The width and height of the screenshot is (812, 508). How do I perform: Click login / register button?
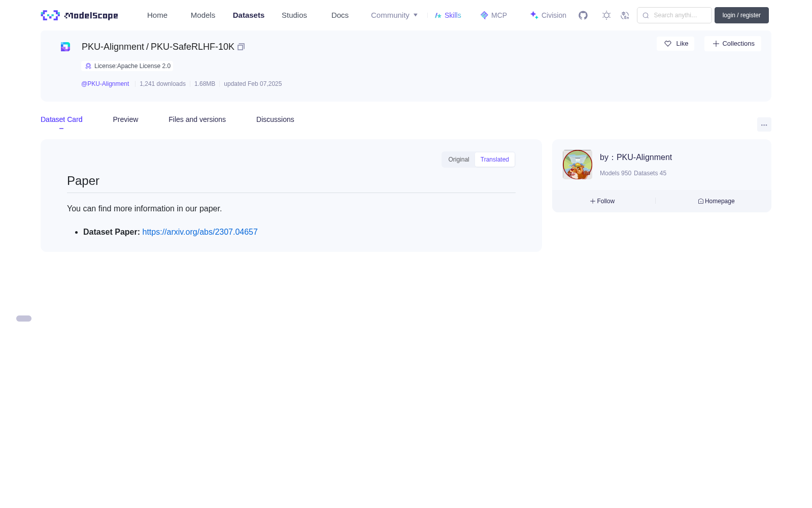pos(741,15)
